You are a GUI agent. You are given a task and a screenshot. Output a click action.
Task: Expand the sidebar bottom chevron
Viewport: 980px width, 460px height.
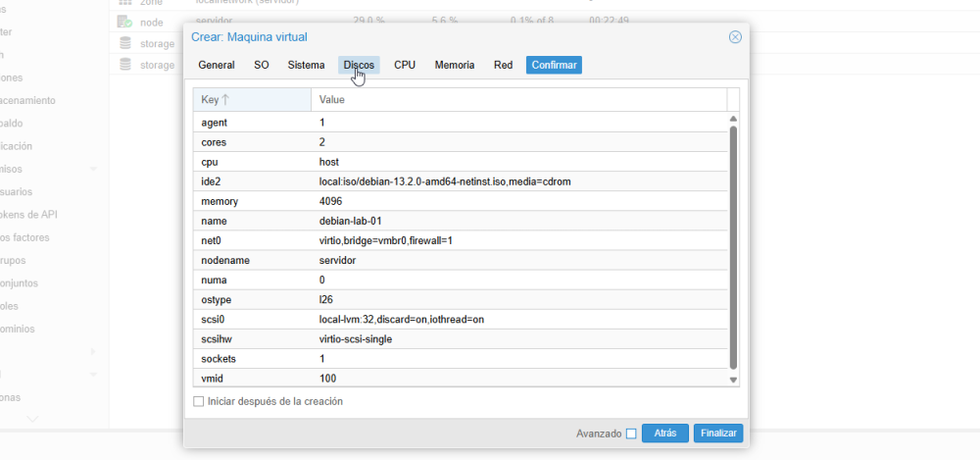coord(32,418)
